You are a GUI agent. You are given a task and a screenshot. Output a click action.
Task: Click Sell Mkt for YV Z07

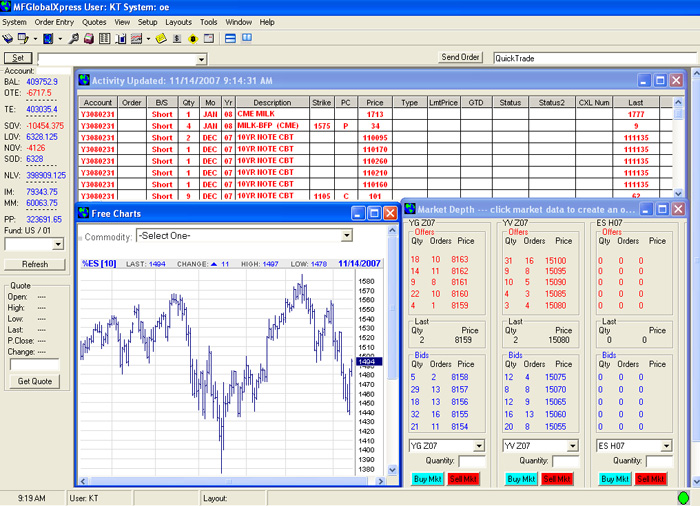(x=558, y=479)
